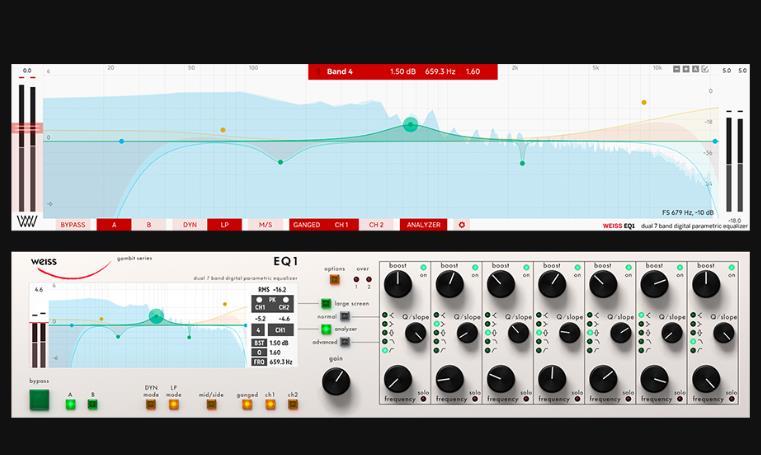The image size is (761, 455).
Task: Click the gain knob
Action: click(x=336, y=381)
